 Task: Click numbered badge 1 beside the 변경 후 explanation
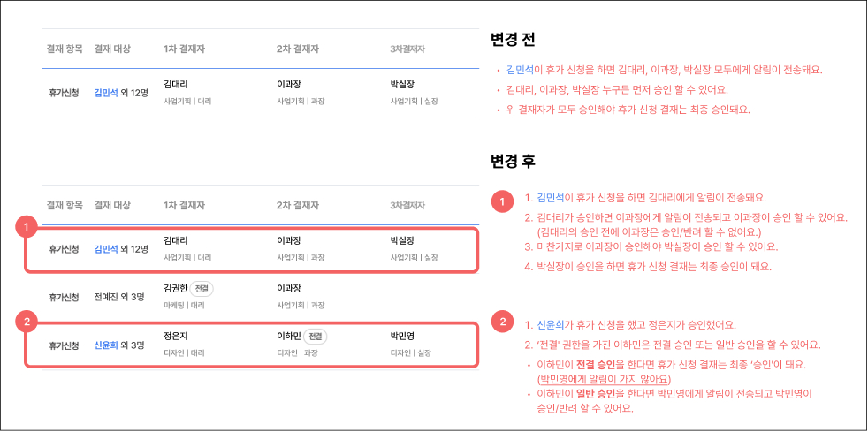[501, 201]
